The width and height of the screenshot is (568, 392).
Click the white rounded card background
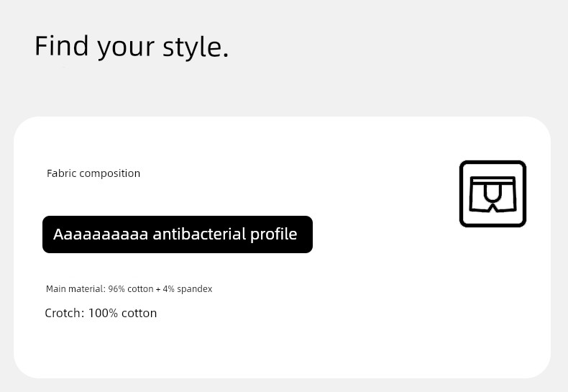tap(282, 247)
